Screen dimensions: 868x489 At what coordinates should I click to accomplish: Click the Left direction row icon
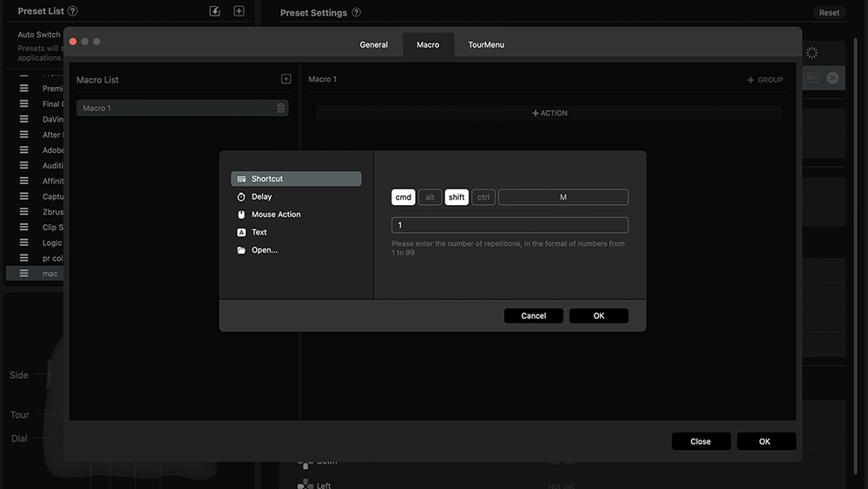pyautogui.click(x=305, y=486)
